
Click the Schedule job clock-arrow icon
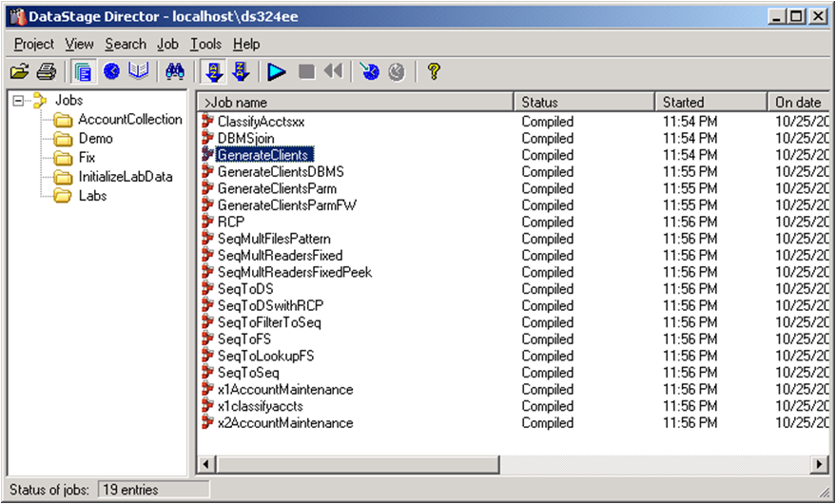[370, 71]
